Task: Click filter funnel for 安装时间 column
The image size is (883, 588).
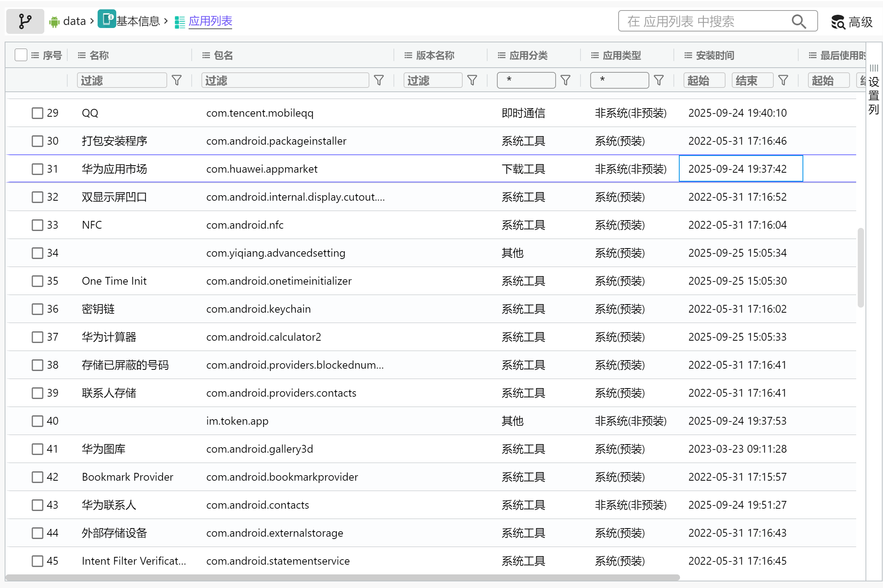Action: pyautogui.click(x=783, y=80)
